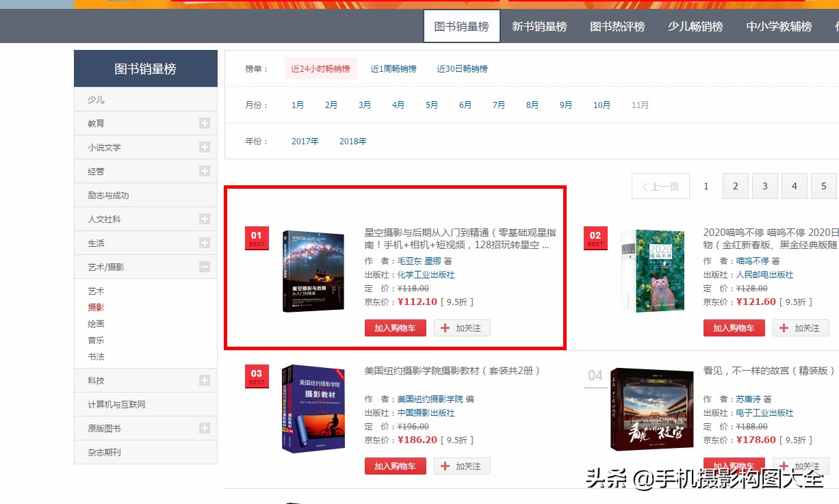Select the 10月 month filter

click(x=602, y=105)
